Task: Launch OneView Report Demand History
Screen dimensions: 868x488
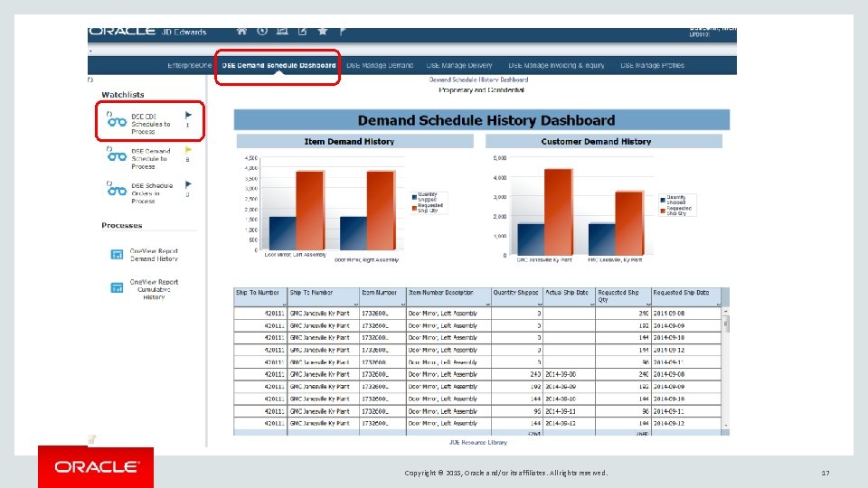Action: point(154,255)
